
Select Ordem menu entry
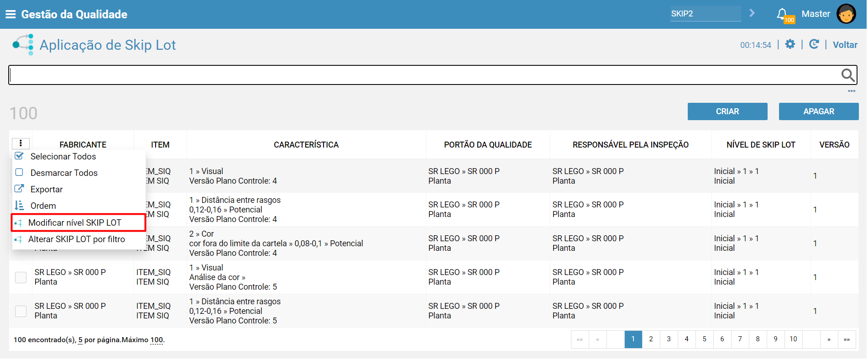tap(43, 206)
